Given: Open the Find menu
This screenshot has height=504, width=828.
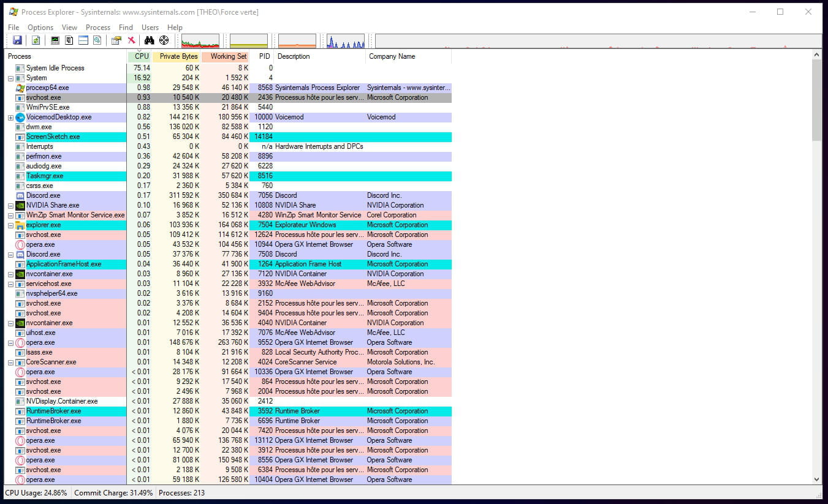Looking at the screenshot, I should pyautogui.click(x=126, y=28).
